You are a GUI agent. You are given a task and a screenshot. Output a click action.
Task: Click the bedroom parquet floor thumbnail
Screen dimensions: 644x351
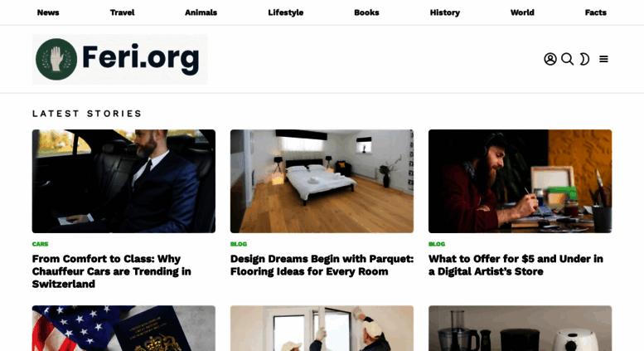[322, 181]
